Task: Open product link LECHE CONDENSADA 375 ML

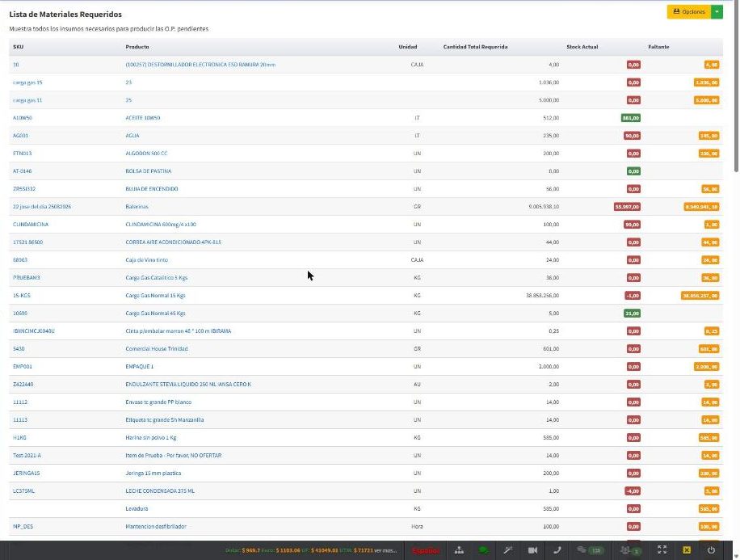Action: pos(160,491)
